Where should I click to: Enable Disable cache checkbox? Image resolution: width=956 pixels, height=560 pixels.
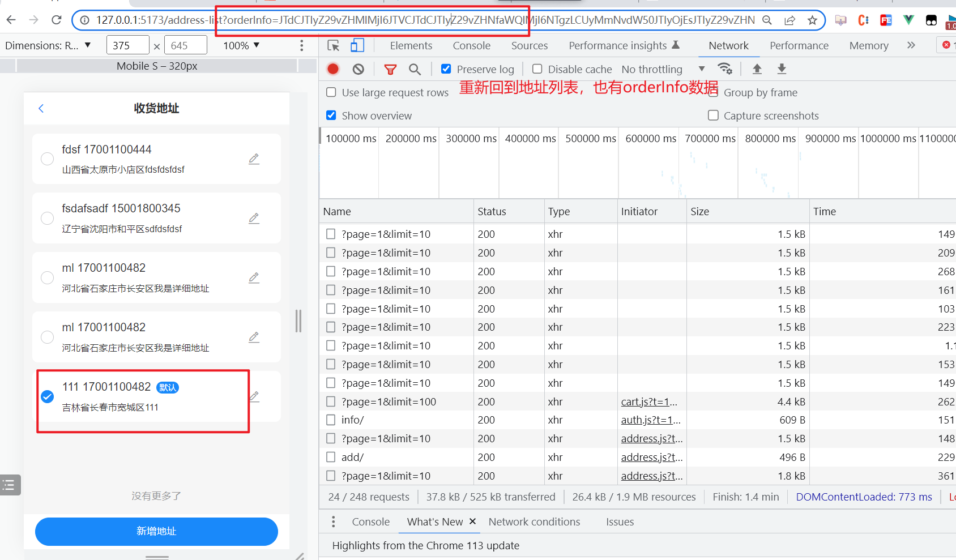(x=537, y=69)
